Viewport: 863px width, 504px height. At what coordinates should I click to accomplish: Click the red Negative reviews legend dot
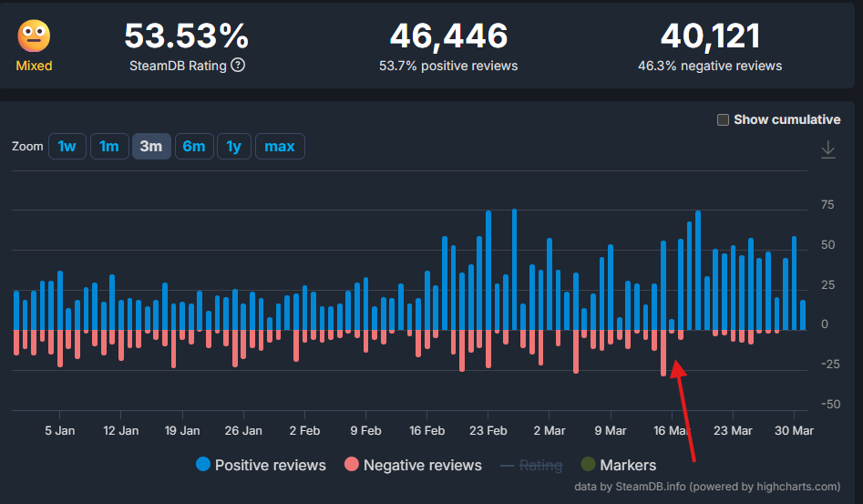point(352,465)
